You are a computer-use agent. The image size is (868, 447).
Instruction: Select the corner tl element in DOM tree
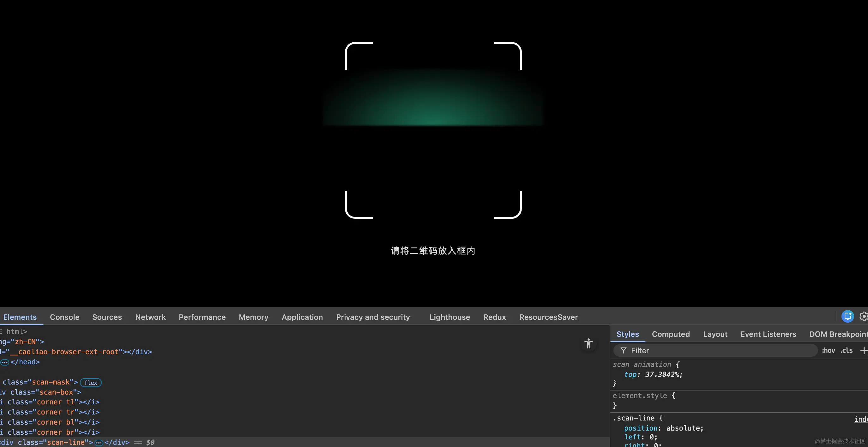pos(53,402)
